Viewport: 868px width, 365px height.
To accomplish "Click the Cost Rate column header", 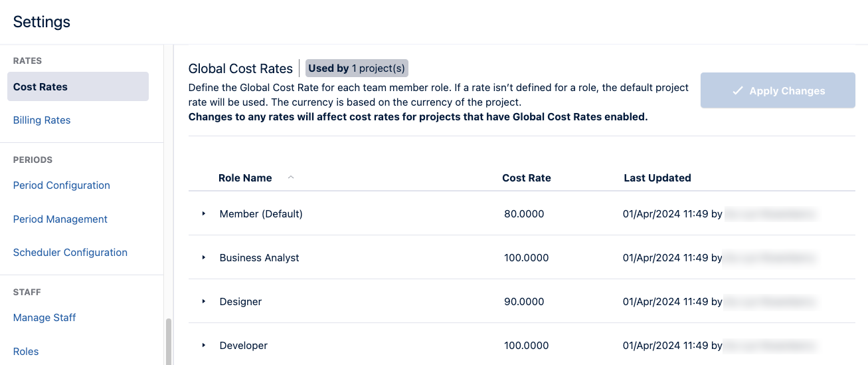I will click(527, 178).
